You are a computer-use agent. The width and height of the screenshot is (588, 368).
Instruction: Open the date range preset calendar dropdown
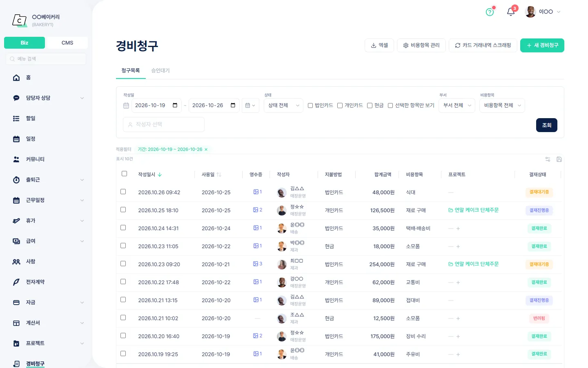(250, 105)
